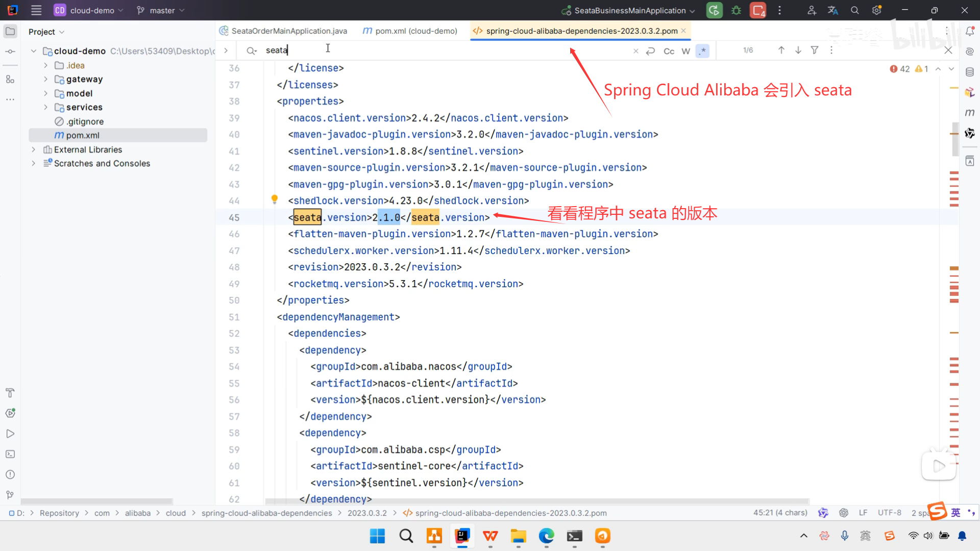Toggle whole Words search option
This screenshot has width=980, height=551.
point(685,51)
